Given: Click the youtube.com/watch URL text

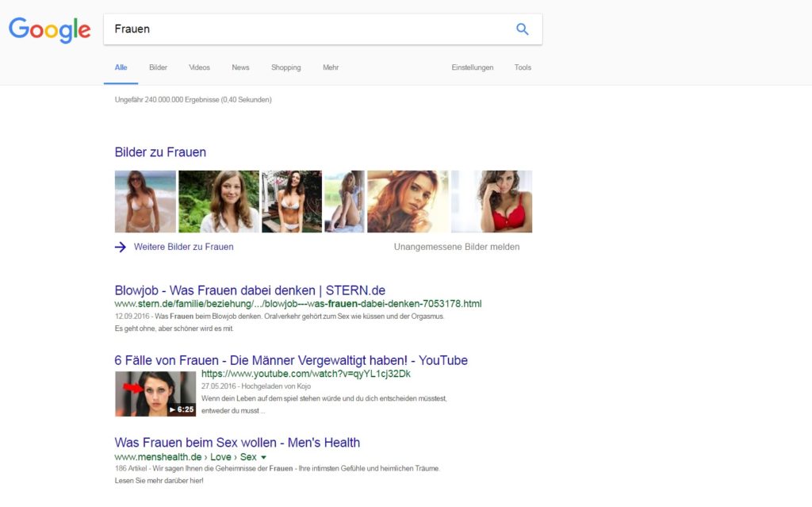Looking at the screenshot, I should [x=305, y=374].
